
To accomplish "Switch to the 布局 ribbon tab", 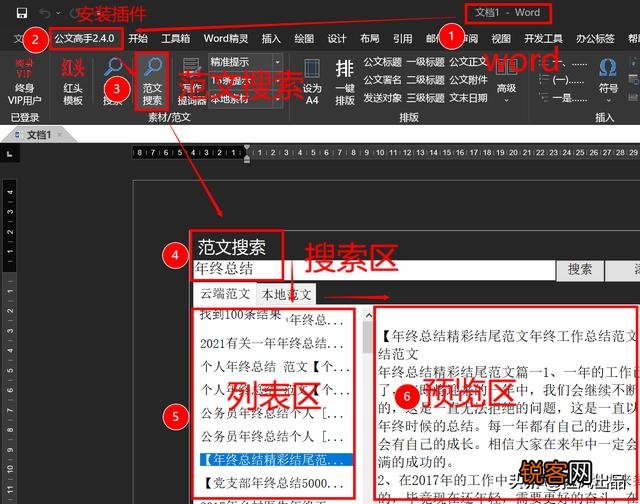I will [370, 39].
